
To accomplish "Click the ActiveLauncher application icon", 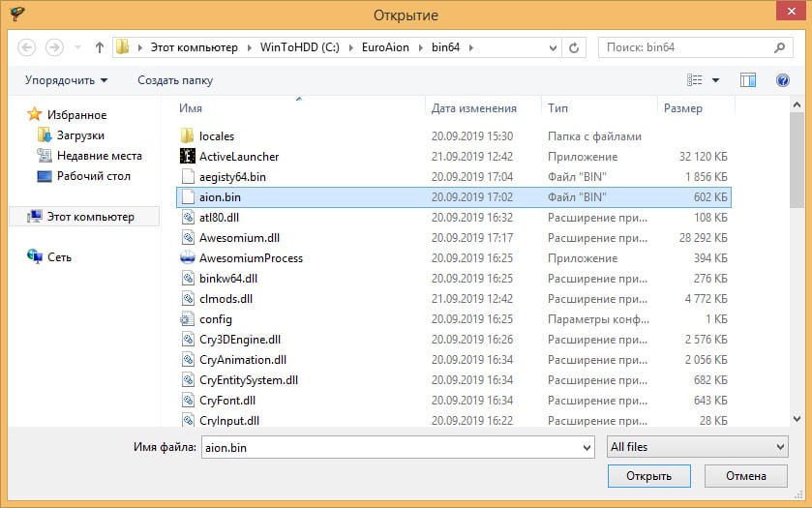I will pyautogui.click(x=188, y=157).
